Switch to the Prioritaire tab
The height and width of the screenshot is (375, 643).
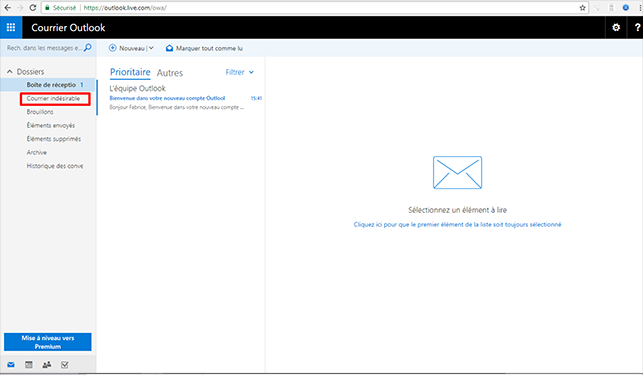(130, 72)
